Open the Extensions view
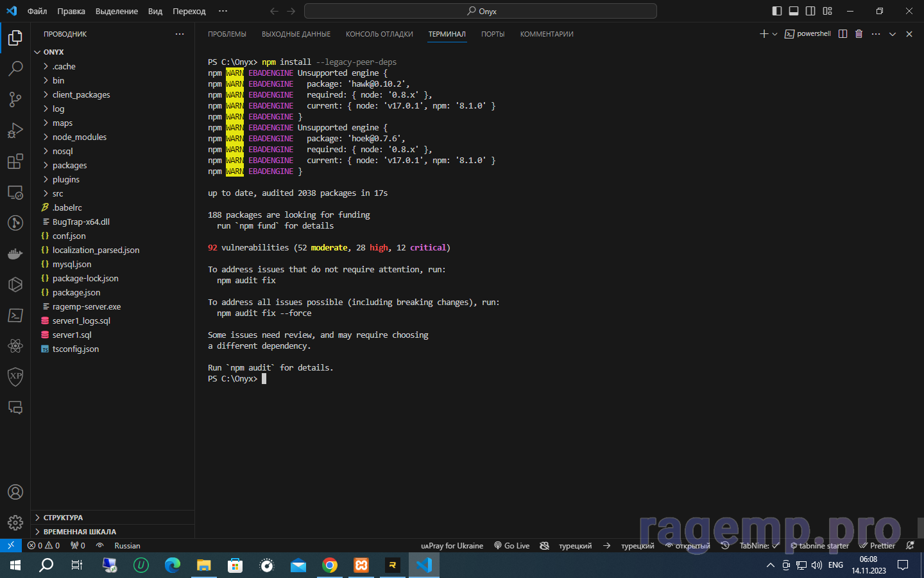The height and width of the screenshot is (578, 924). click(15, 161)
